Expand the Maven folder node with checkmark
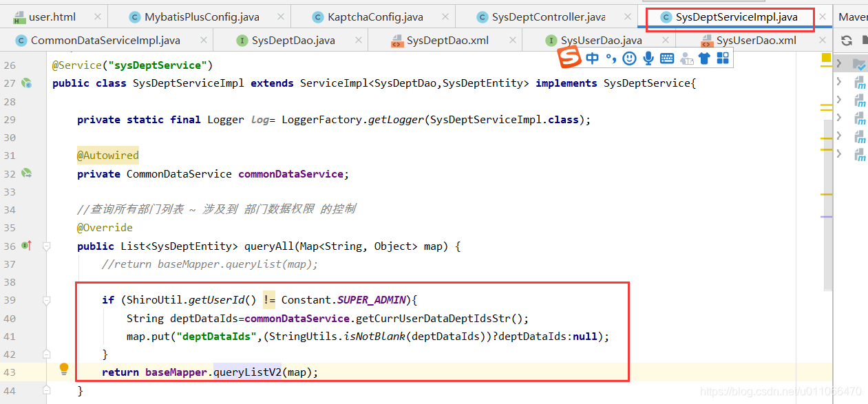 839,64
